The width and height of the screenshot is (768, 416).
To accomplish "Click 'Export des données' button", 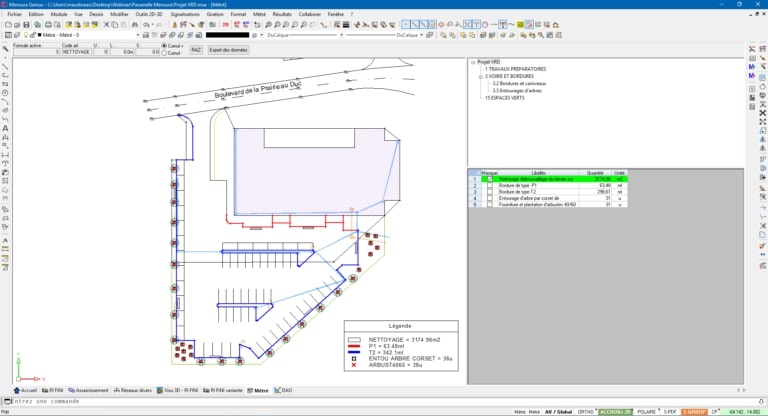I will 229,49.
